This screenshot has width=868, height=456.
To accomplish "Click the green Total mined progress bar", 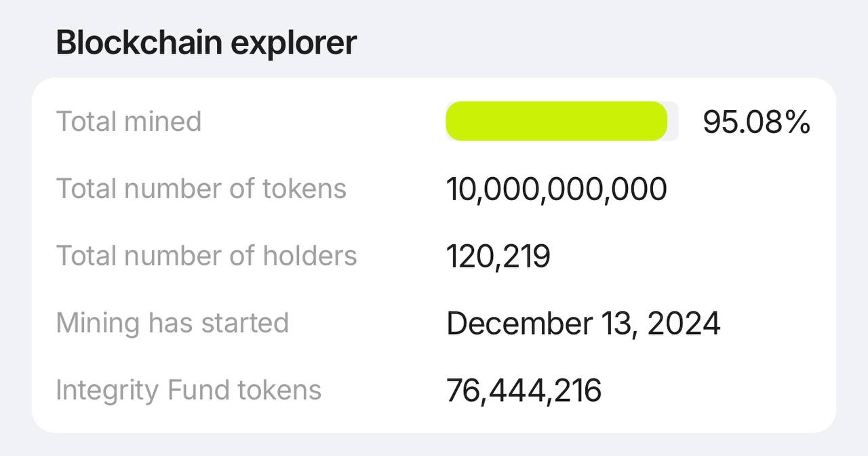I will tap(557, 121).
